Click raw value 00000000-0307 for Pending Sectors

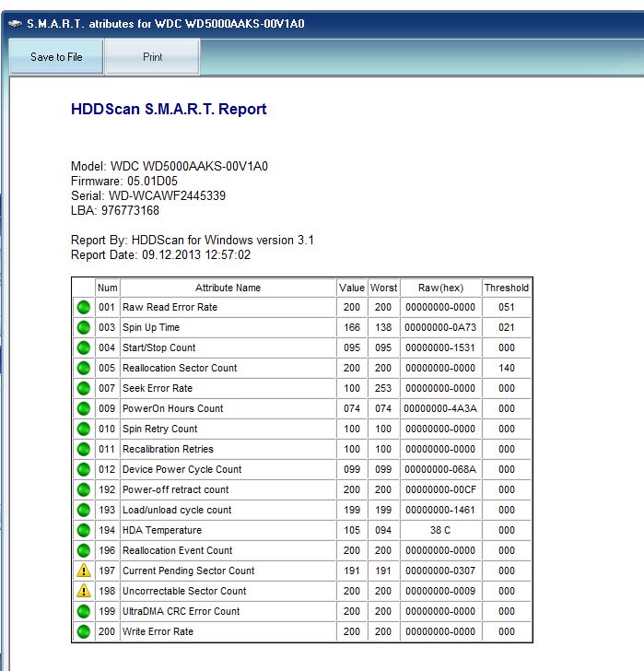(440, 571)
